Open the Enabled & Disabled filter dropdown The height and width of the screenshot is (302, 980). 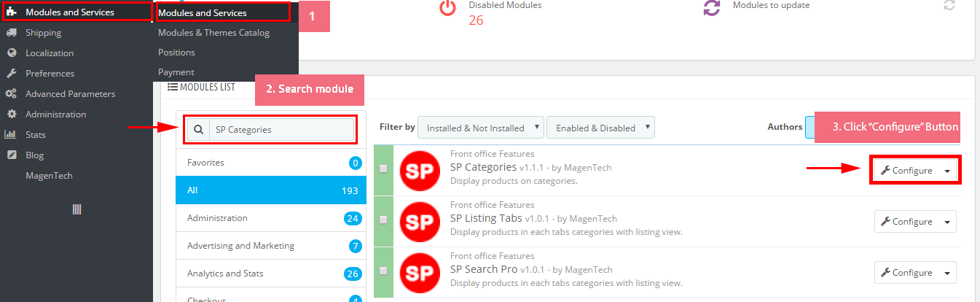pyautogui.click(x=600, y=128)
